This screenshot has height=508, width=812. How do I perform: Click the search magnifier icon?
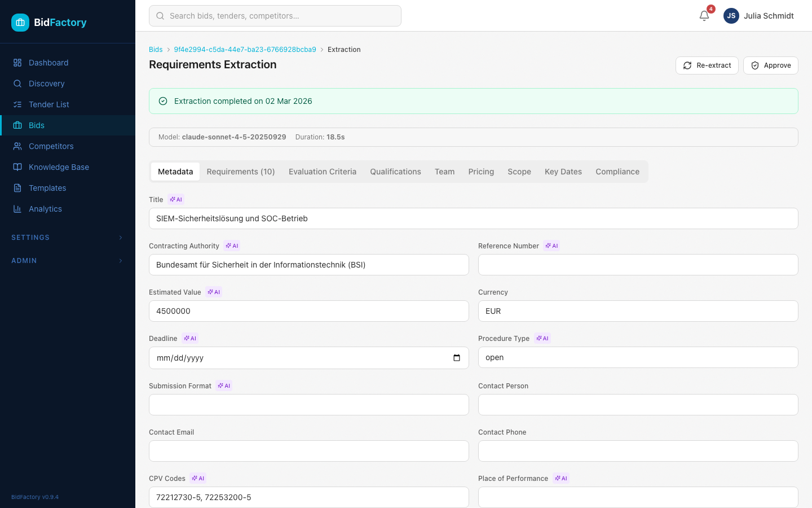[x=160, y=16]
